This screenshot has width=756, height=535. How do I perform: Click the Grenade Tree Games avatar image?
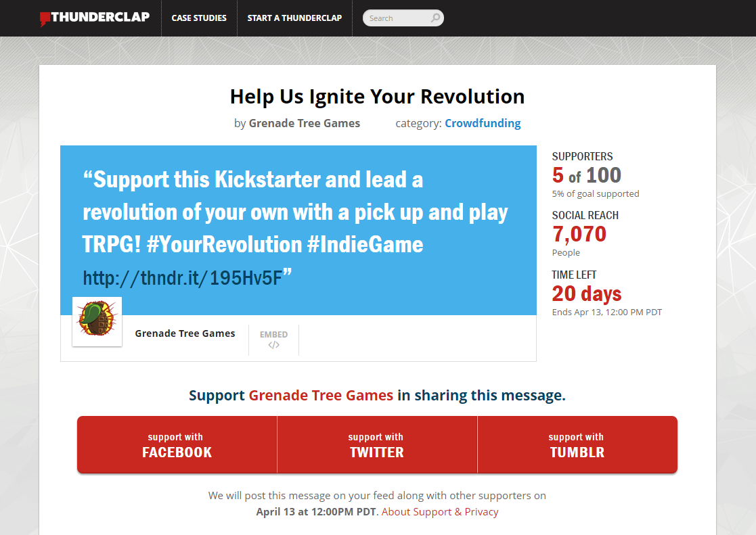click(97, 321)
